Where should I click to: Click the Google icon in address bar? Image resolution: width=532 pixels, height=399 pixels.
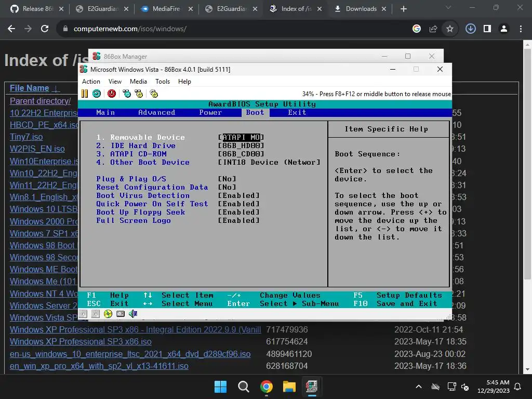click(x=417, y=29)
